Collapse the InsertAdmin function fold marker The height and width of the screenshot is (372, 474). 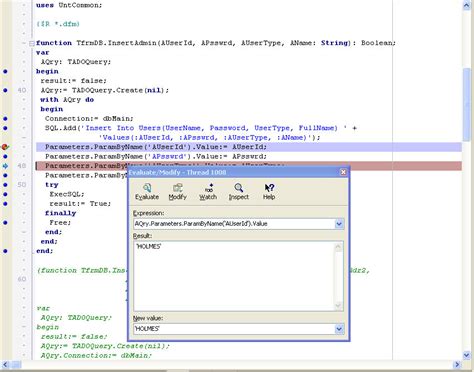coord(31,43)
